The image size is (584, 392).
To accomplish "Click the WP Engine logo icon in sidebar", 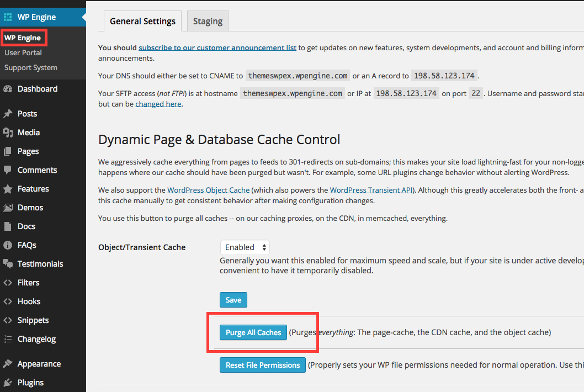I will pyautogui.click(x=7, y=17).
